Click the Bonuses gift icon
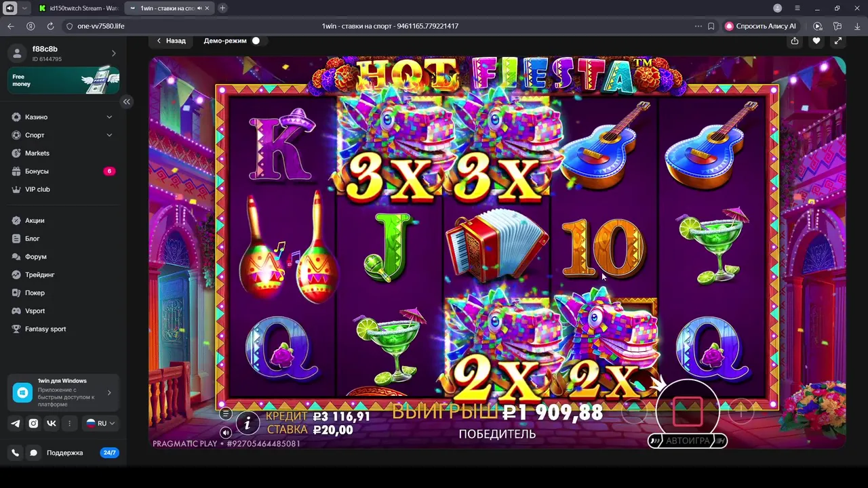Viewport: 868px width, 488px height. click(16, 171)
